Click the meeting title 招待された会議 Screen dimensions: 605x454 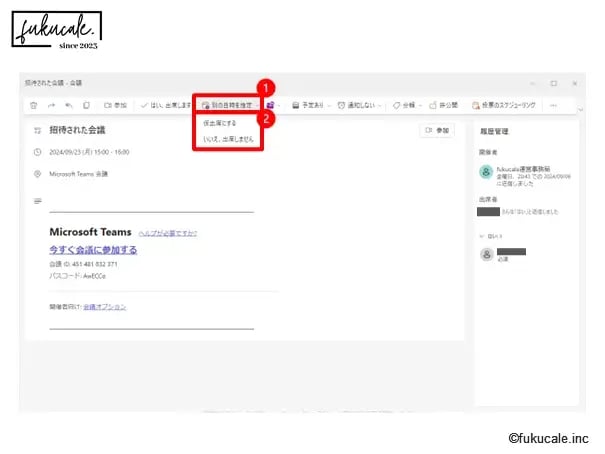point(77,130)
